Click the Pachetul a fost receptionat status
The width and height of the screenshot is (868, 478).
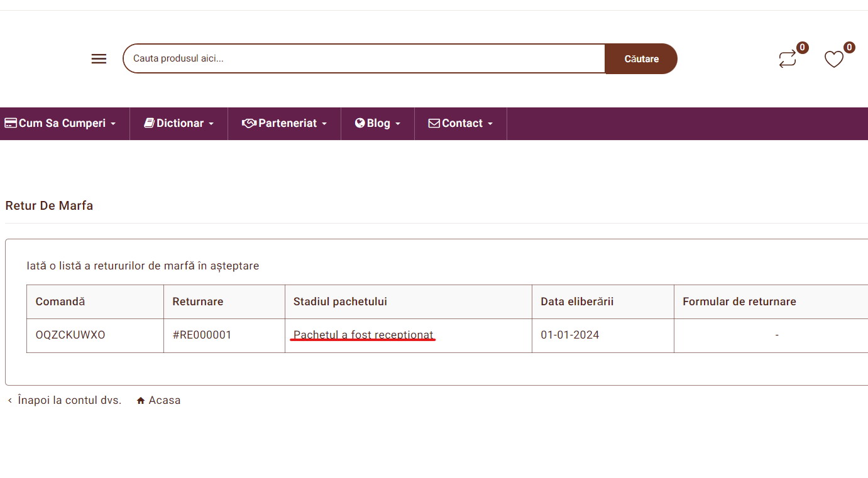click(363, 335)
